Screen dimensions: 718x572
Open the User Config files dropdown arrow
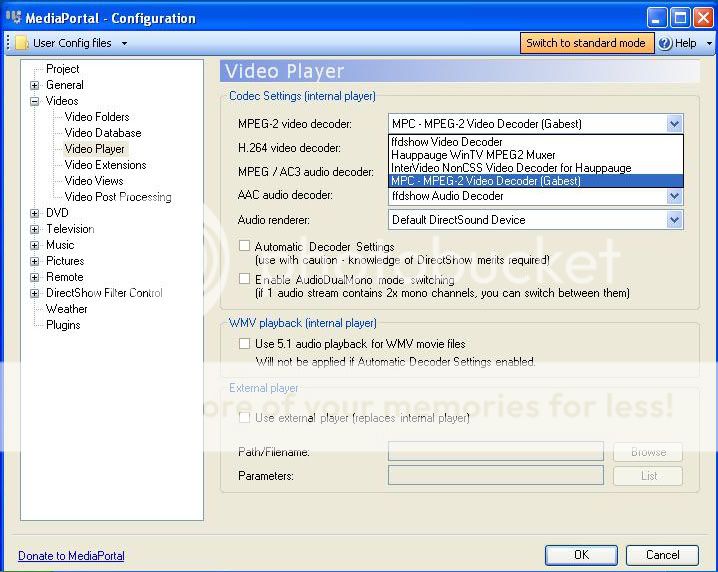pos(124,43)
